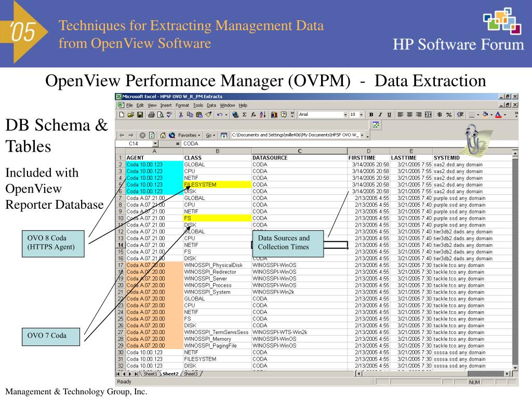Select the Format Painter brush
The image size is (532, 399).
(x=208, y=115)
